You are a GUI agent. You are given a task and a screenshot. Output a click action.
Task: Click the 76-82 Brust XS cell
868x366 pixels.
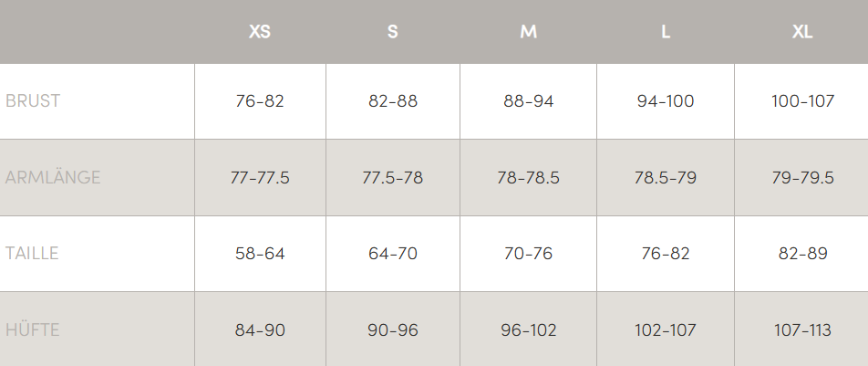pyautogui.click(x=260, y=101)
